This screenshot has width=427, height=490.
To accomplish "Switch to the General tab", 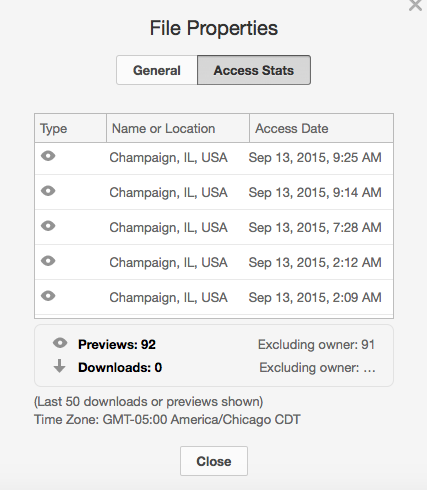I will click(157, 70).
